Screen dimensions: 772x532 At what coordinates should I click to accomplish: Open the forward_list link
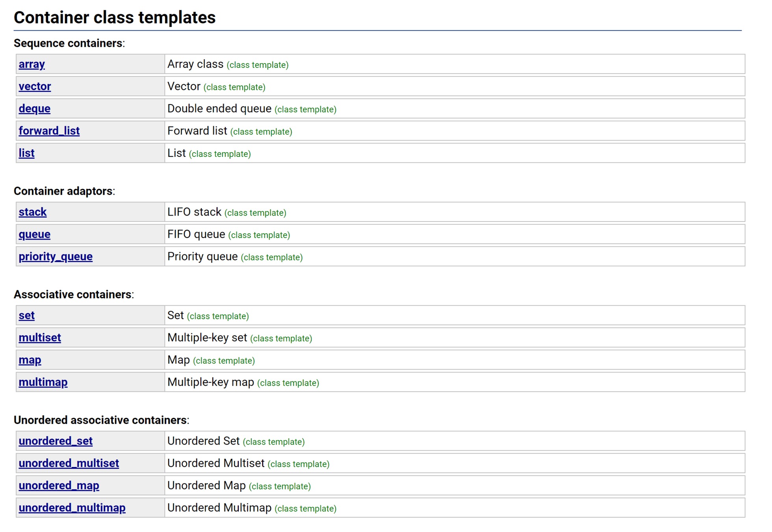pyautogui.click(x=49, y=131)
